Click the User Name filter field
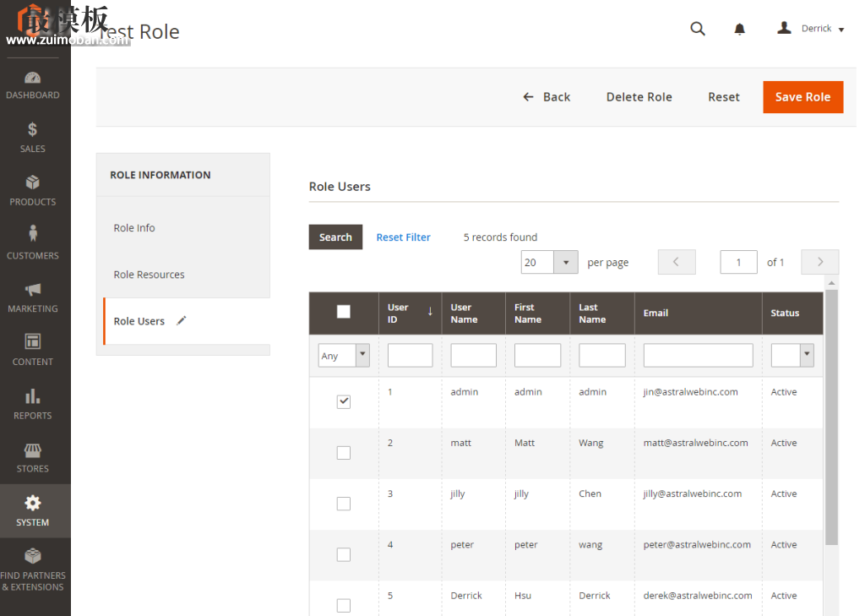The height and width of the screenshot is (616, 865). click(473, 356)
